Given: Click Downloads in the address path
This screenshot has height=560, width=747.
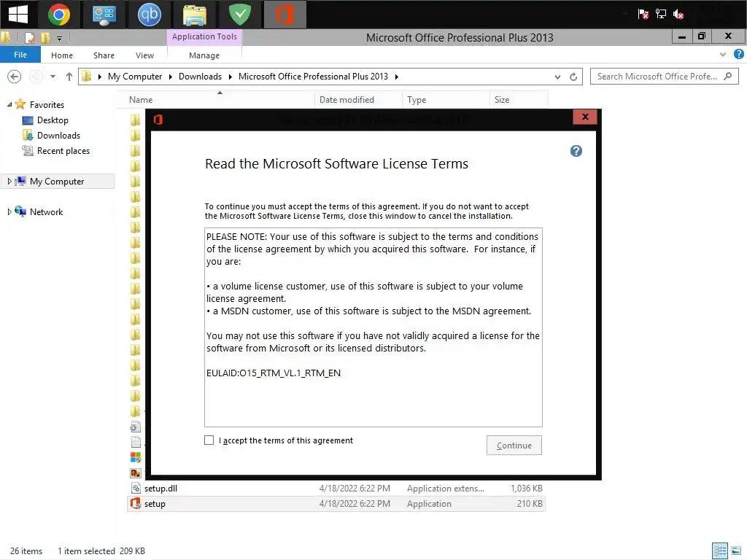Looking at the screenshot, I should coord(200,76).
